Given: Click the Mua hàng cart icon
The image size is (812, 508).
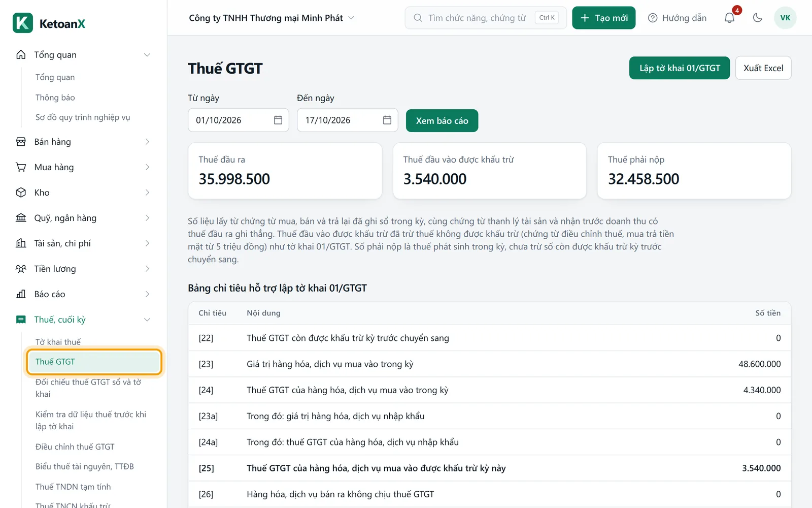Looking at the screenshot, I should tap(21, 167).
